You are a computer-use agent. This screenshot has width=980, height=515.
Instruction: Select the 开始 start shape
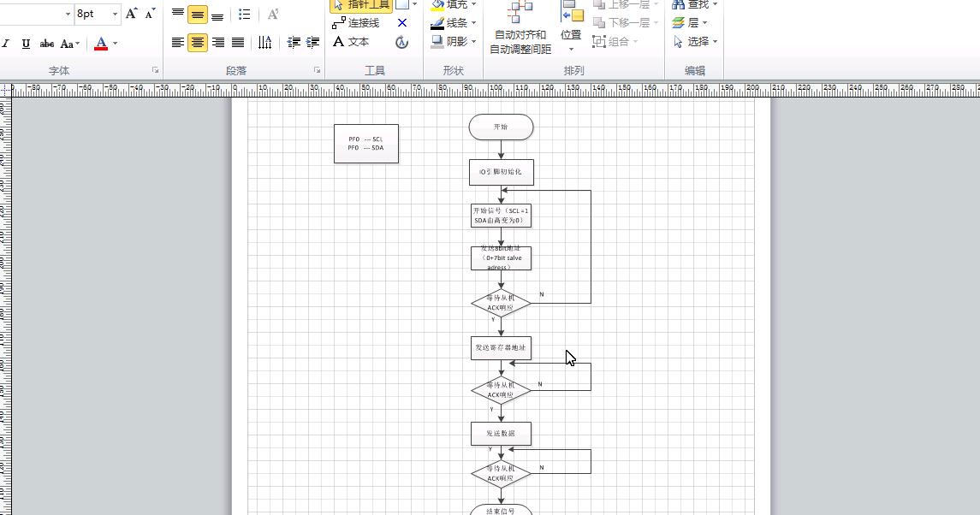click(x=502, y=127)
